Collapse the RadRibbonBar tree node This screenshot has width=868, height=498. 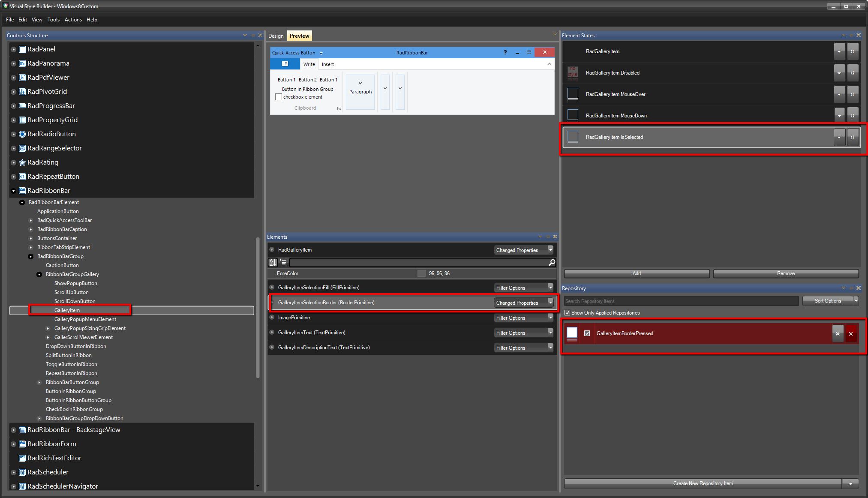coord(13,191)
